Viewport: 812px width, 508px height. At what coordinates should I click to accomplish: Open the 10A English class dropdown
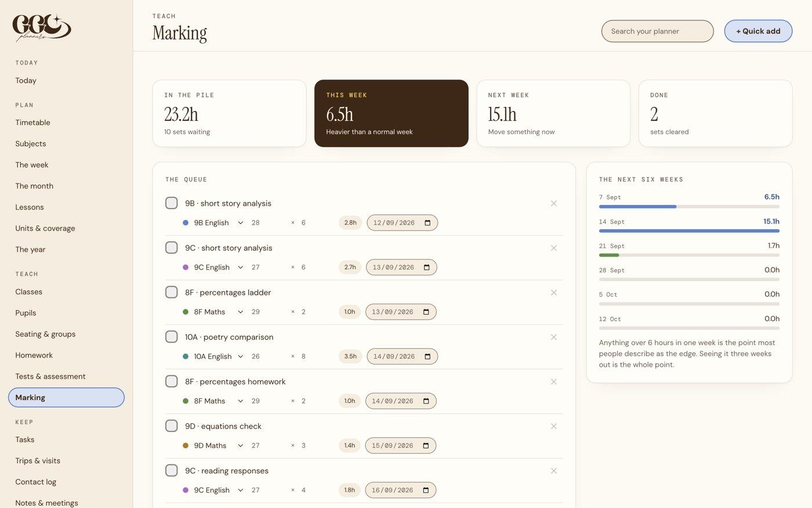pyautogui.click(x=219, y=356)
